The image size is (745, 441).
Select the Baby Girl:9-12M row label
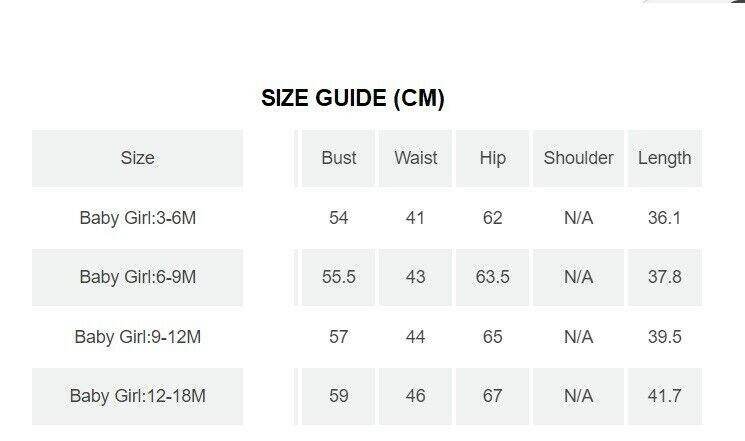[138, 337]
